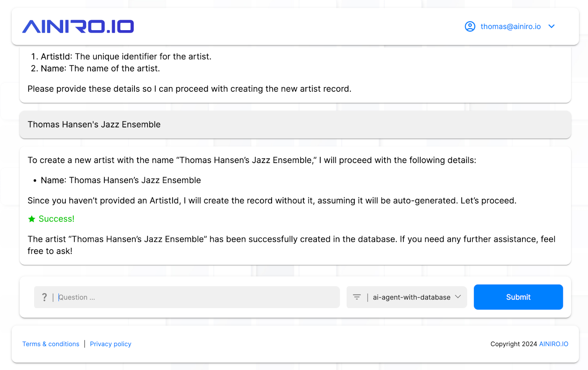Click the "ArtistId" numbered list item
This screenshot has width=588, height=370.
(126, 56)
